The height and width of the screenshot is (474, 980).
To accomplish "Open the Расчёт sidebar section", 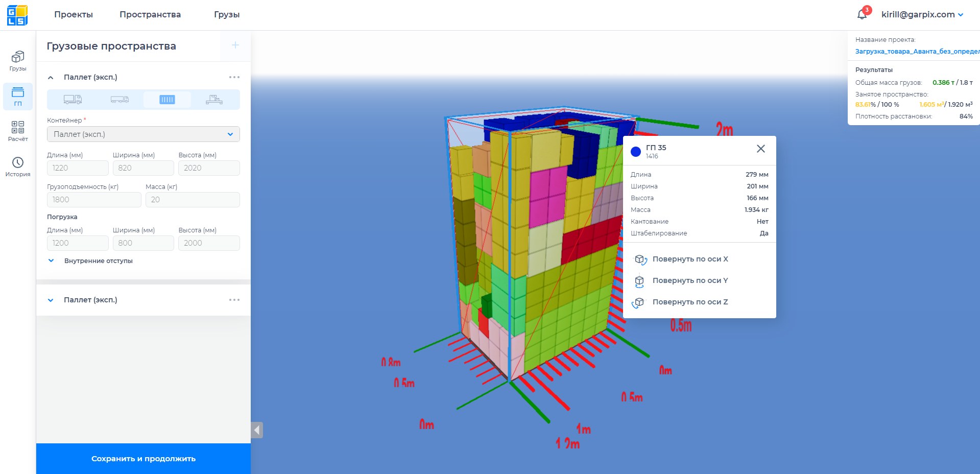I will [18, 131].
